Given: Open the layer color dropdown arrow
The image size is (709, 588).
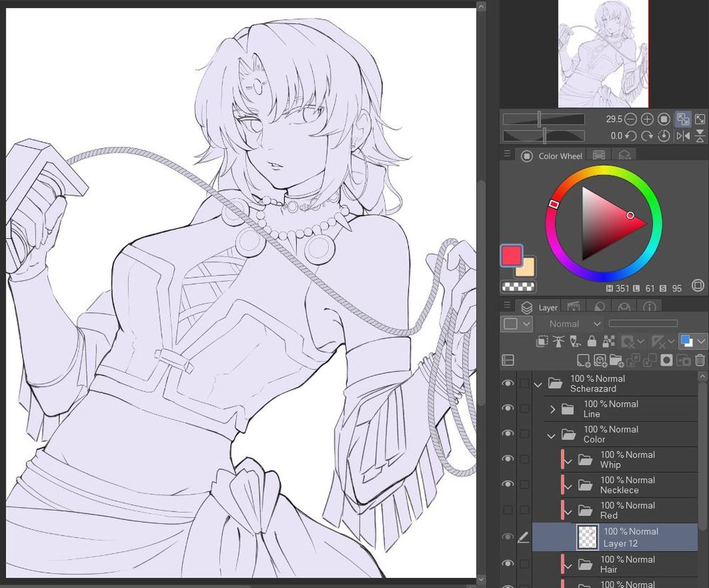Looking at the screenshot, I should coord(702,341).
